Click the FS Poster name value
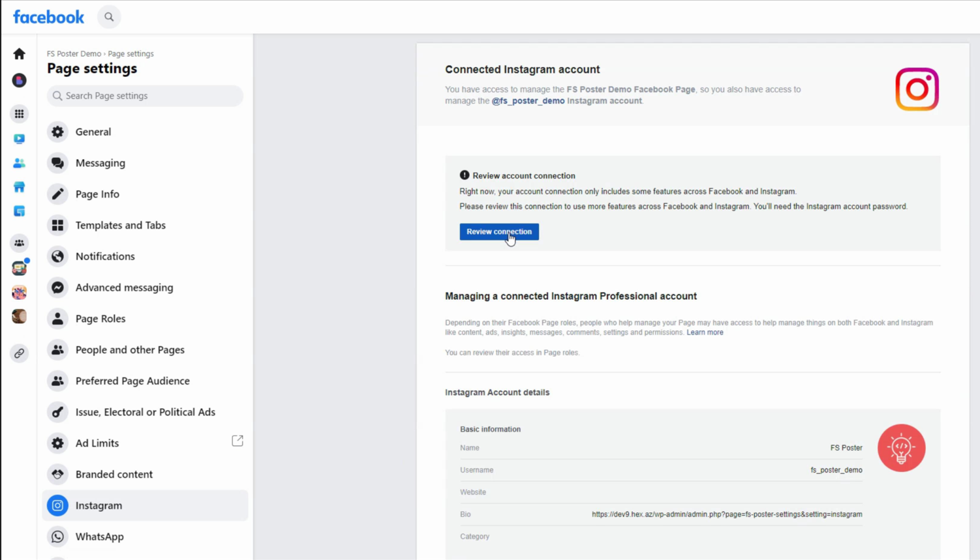Image resolution: width=980 pixels, height=560 pixels. click(846, 448)
